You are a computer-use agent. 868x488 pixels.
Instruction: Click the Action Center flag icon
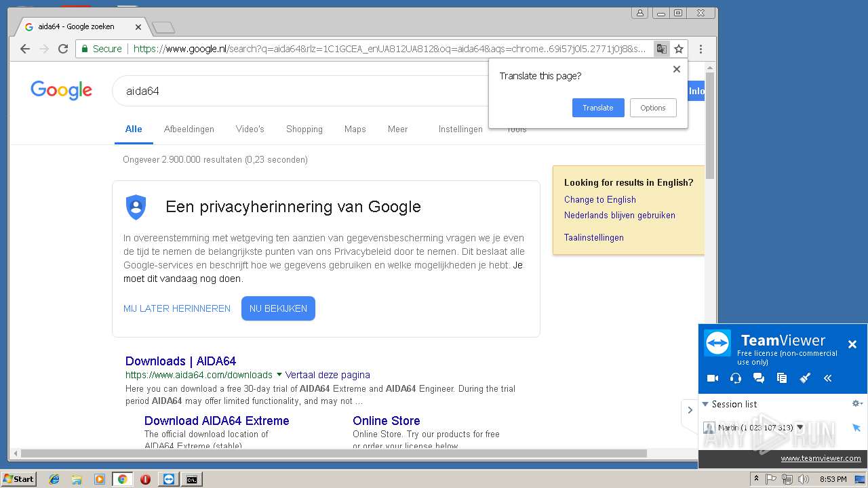[x=771, y=479]
